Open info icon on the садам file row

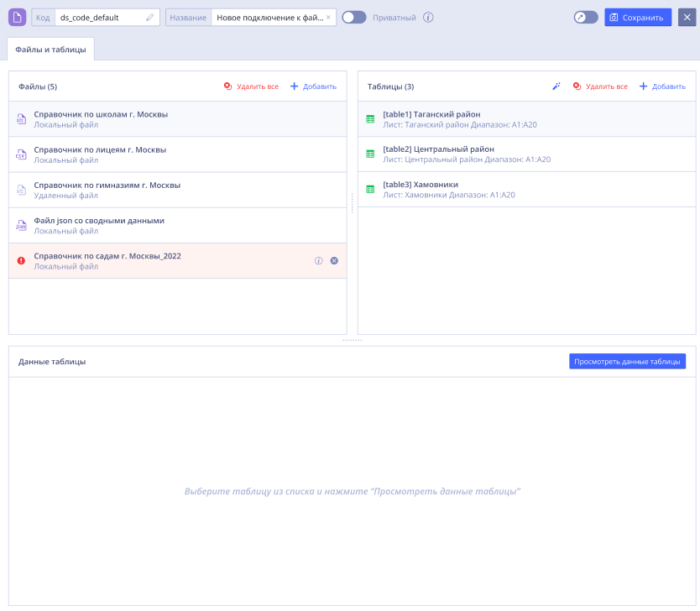tap(318, 261)
